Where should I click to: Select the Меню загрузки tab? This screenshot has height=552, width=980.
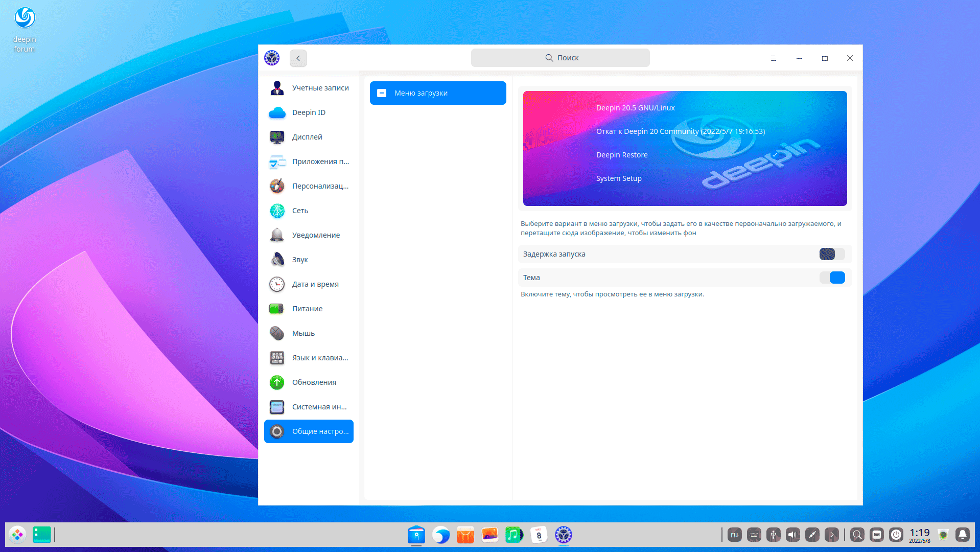pos(438,93)
